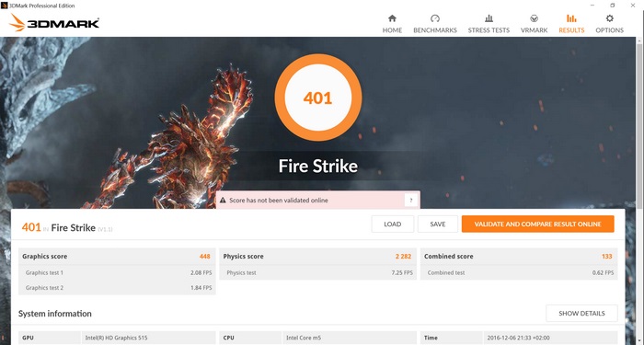Screen dimensions: 644x345
Task: Validate and compare result online
Action: coord(537,224)
